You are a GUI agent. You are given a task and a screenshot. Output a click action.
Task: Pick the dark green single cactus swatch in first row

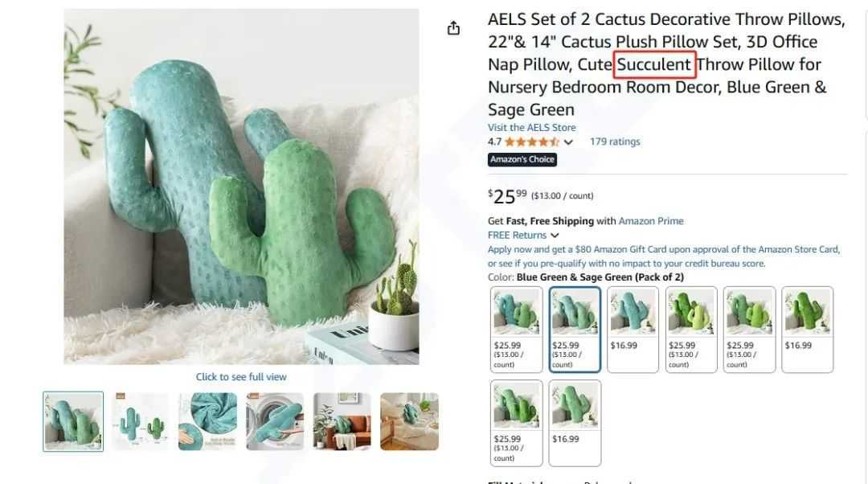[807, 330]
